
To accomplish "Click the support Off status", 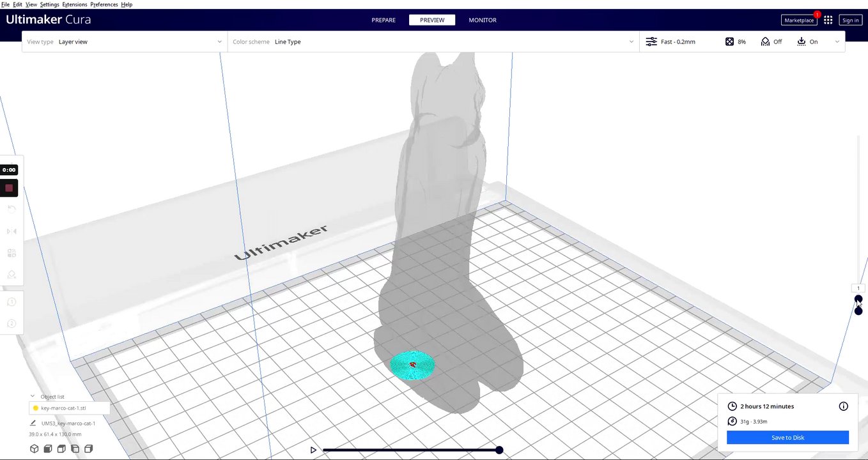I will pyautogui.click(x=778, y=42).
